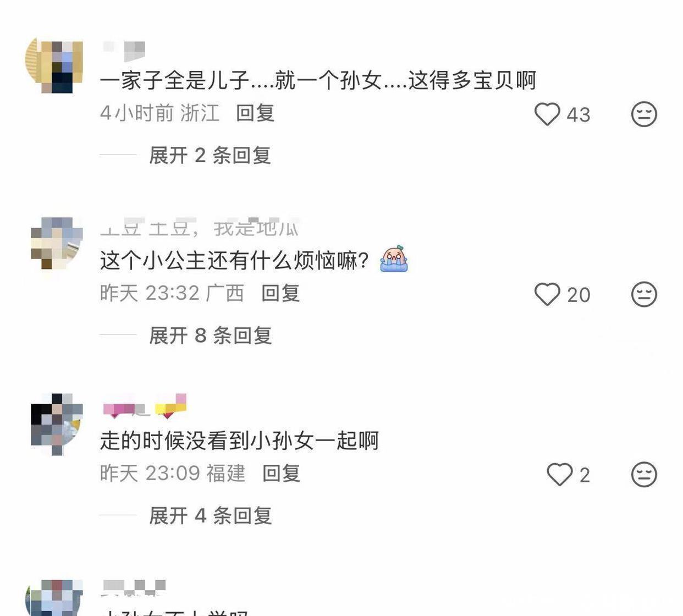
Task: Reply to the 昨天 23:32 comment
Action: (280, 293)
